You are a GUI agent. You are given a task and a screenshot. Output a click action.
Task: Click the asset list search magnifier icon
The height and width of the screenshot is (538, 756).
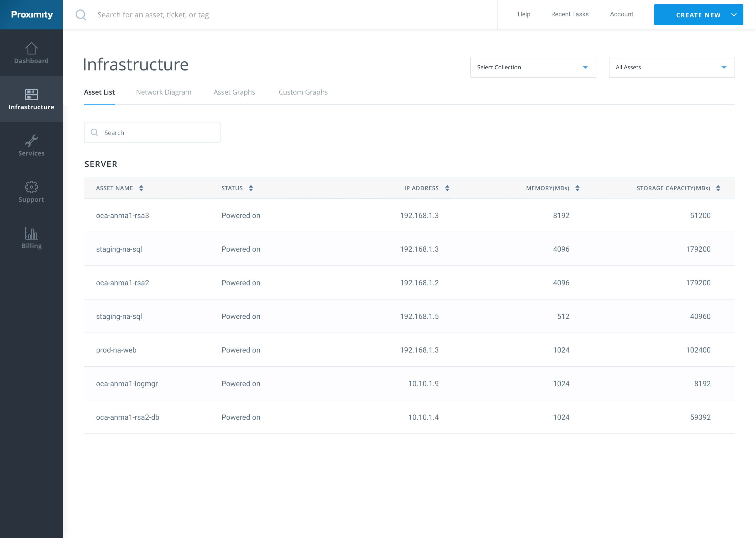(x=94, y=132)
